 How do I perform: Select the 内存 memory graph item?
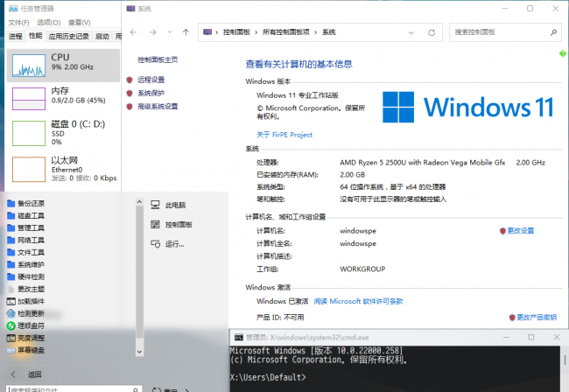[63, 99]
